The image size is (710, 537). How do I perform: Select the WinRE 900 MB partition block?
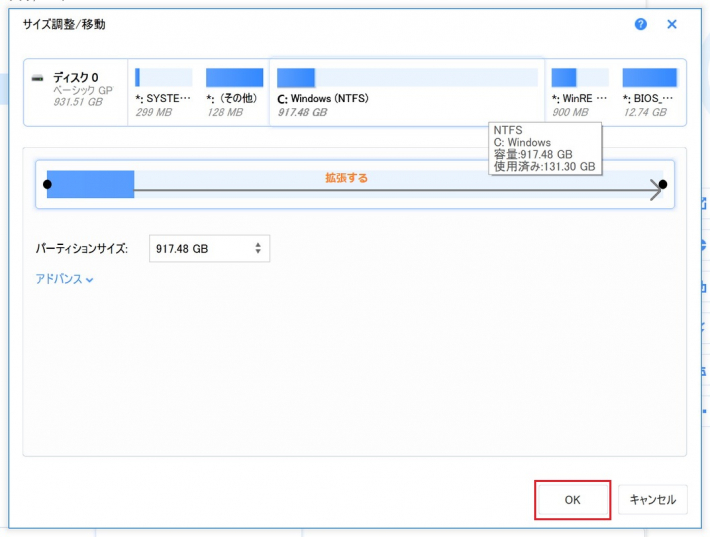(579, 92)
